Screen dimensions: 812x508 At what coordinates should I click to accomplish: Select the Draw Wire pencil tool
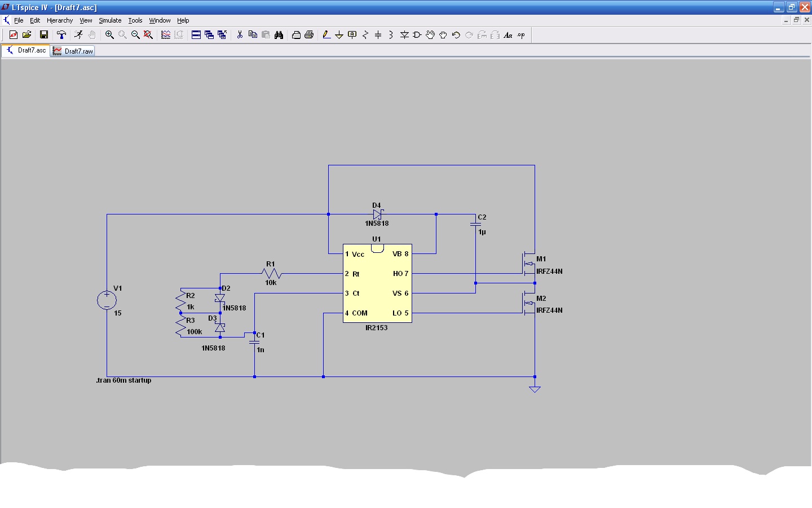(x=326, y=35)
